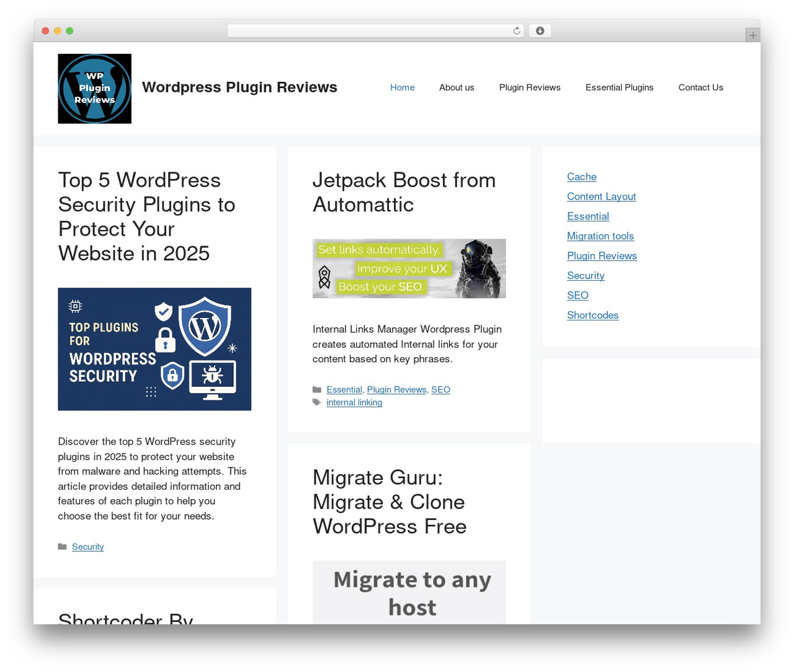Open the Contact Us page

tap(701, 87)
